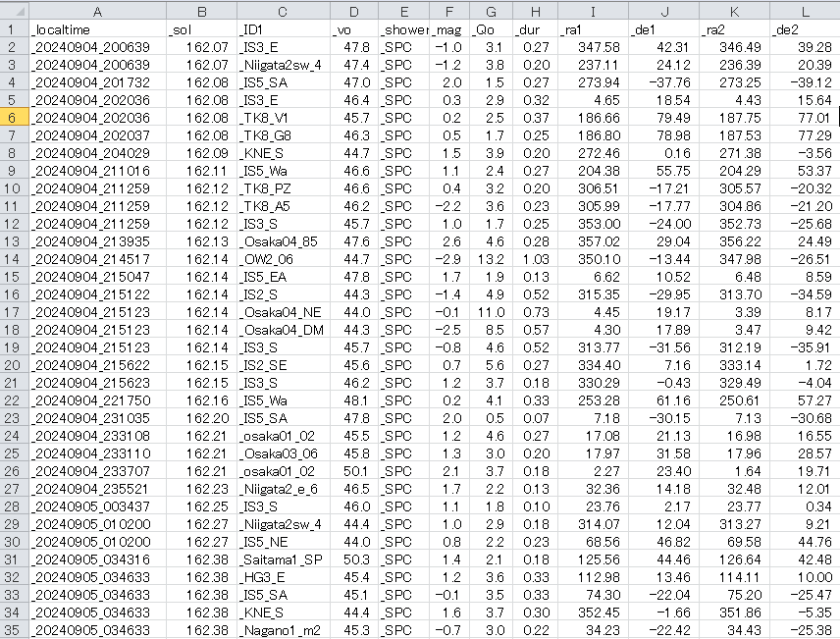This screenshot has width=840, height=639.
Task: Click the _dur header cell
Action: [x=536, y=28]
